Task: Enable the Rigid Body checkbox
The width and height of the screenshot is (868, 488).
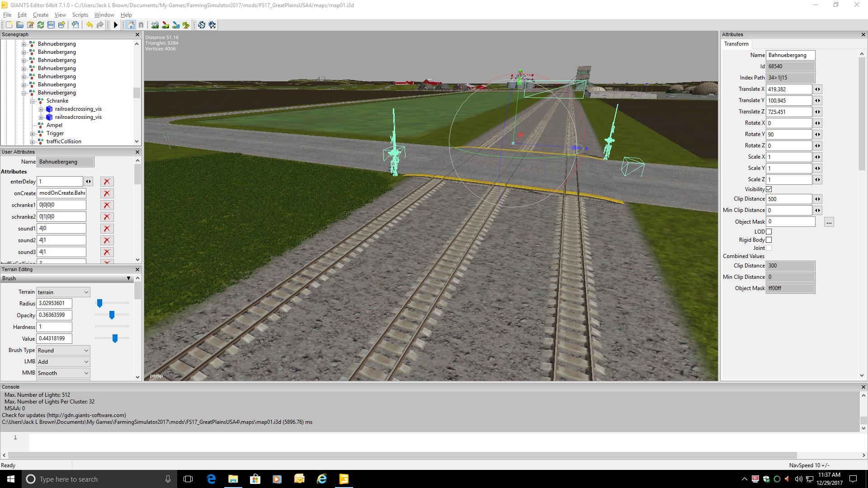Action: 769,240
